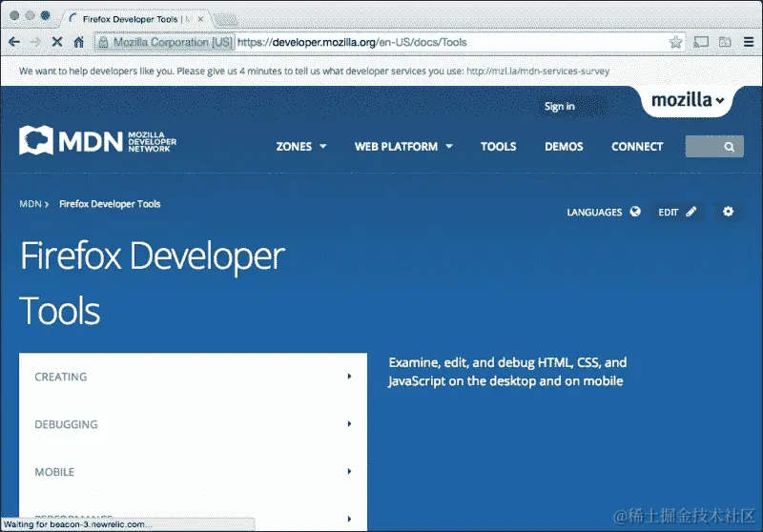Viewport: 763px width, 532px height.
Task: Open the page settings gear icon
Action: 728,212
